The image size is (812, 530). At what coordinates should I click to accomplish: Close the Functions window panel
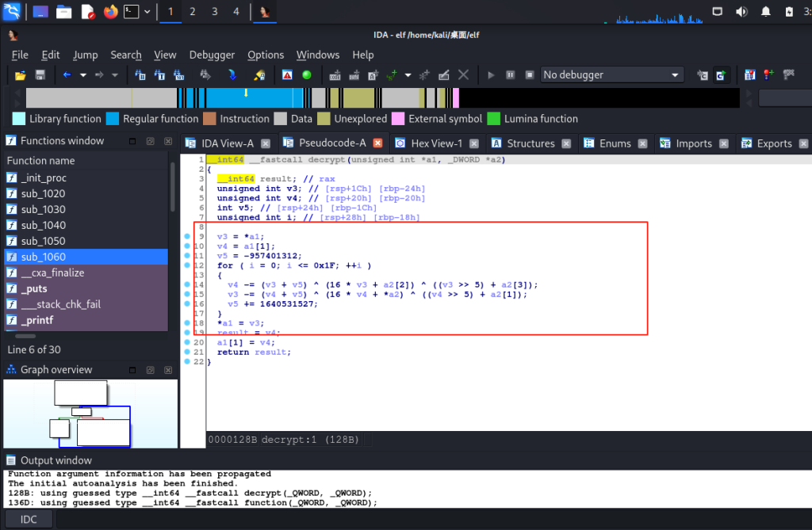pyautogui.click(x=168, y=141)
